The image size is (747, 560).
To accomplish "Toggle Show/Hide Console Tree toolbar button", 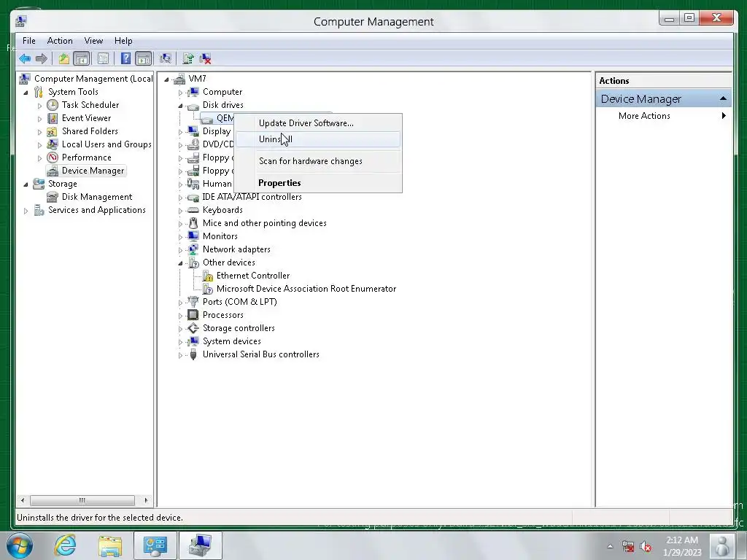I will [82, 58].
